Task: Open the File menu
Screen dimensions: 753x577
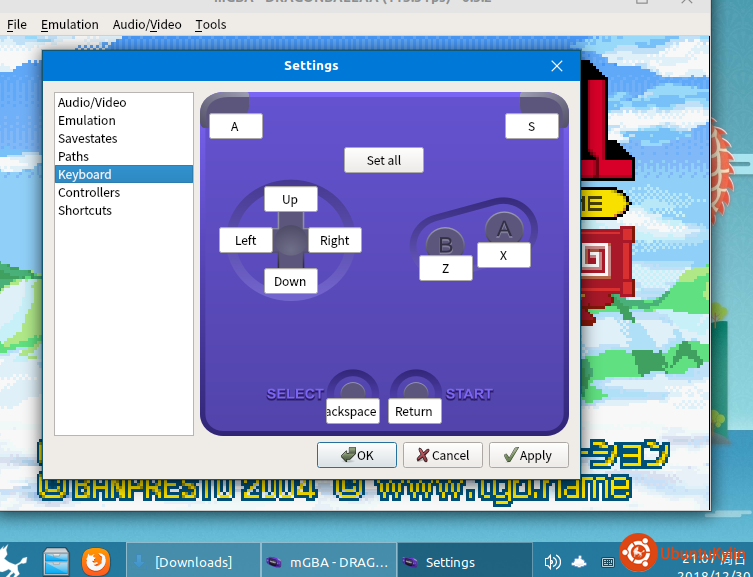Action: (16, 24)
